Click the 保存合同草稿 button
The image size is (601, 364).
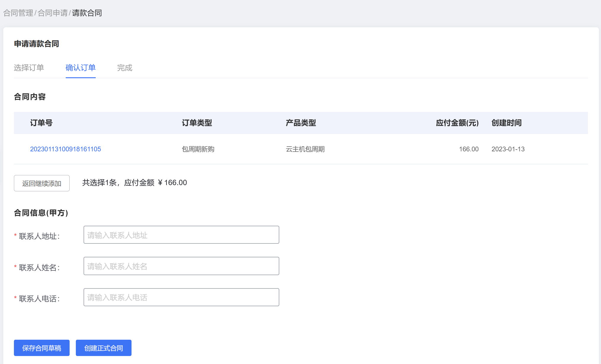(42, 348)
